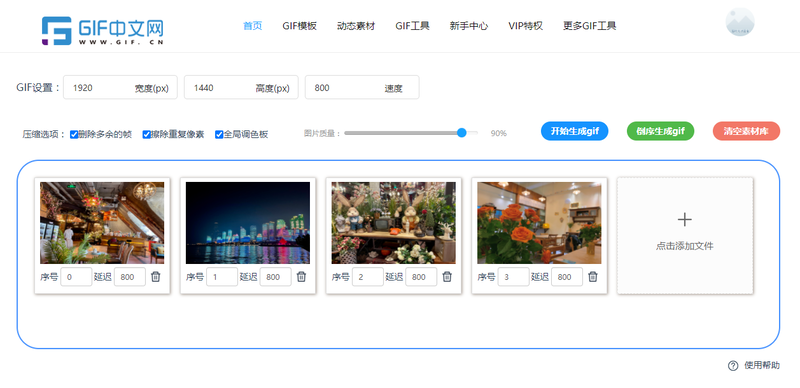Click 延迟 field of sequence 2 image
800x388 pixels.
421,277
